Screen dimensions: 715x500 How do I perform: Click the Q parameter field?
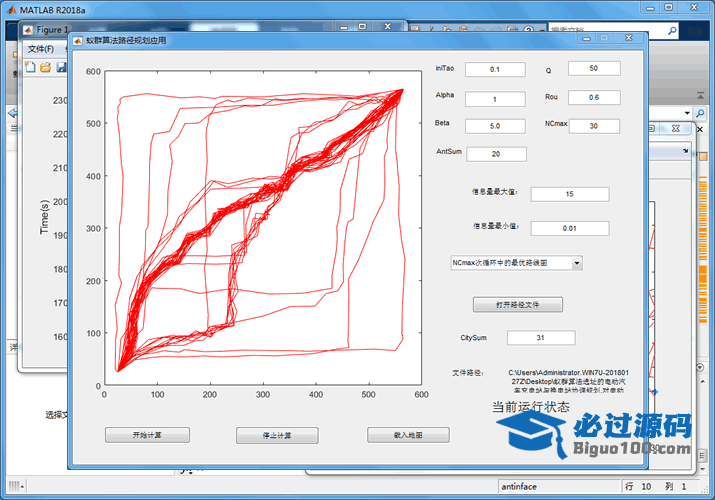594,69
